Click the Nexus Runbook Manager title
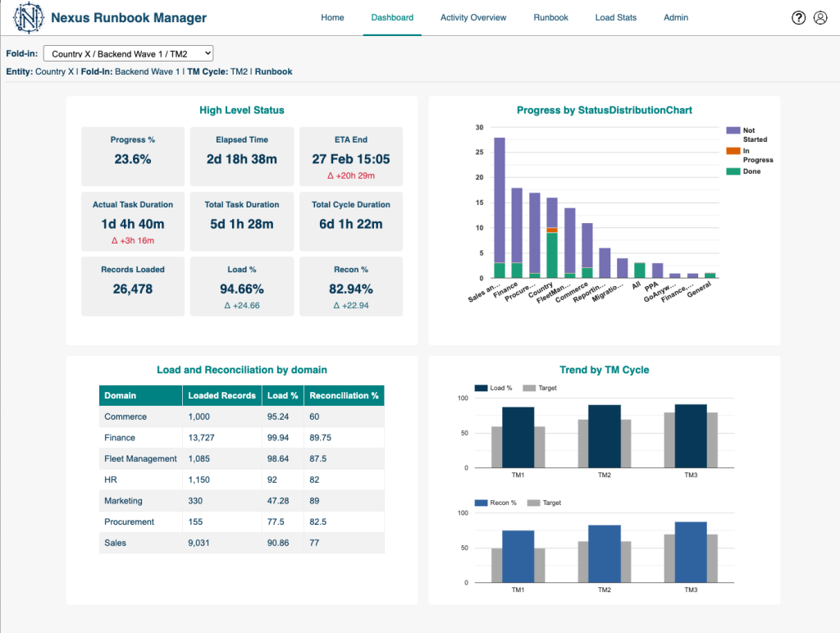840x633 pixels. point(129,18)
